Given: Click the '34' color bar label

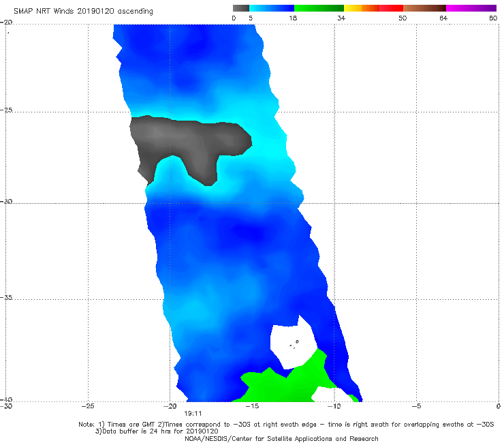Looking at the screenshot, I should point(341,18).
